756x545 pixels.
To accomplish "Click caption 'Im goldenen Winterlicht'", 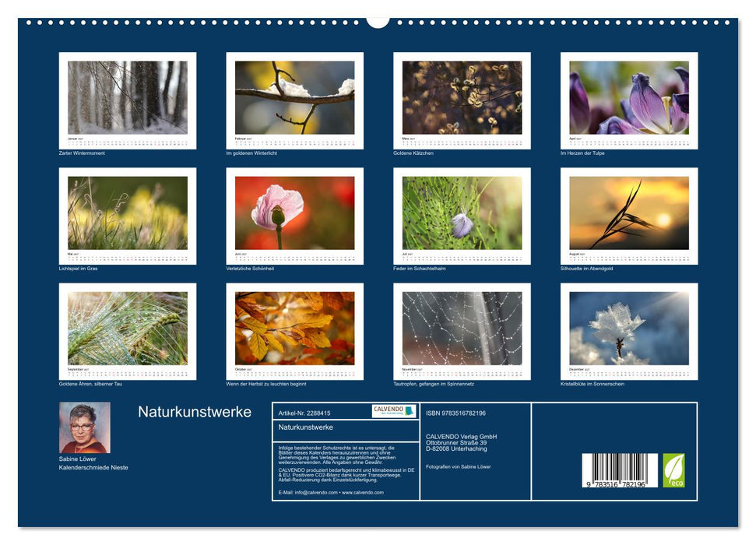I will coord(251,153).
